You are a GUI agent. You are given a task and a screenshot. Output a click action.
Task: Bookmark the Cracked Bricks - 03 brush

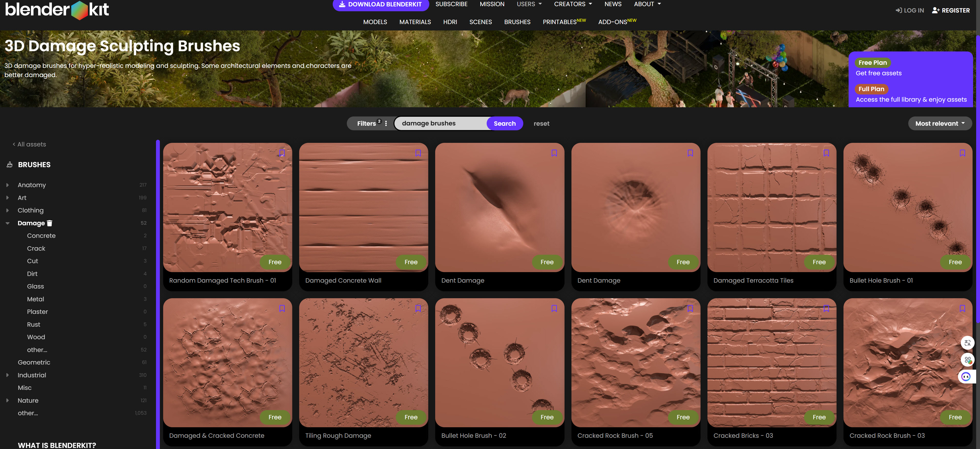click(x=826, y=308)
